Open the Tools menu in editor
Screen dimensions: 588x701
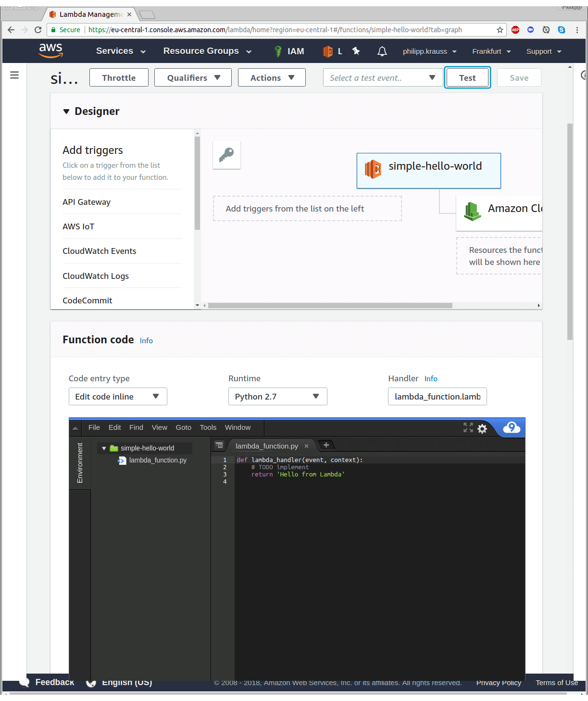[x=208, y=427]
